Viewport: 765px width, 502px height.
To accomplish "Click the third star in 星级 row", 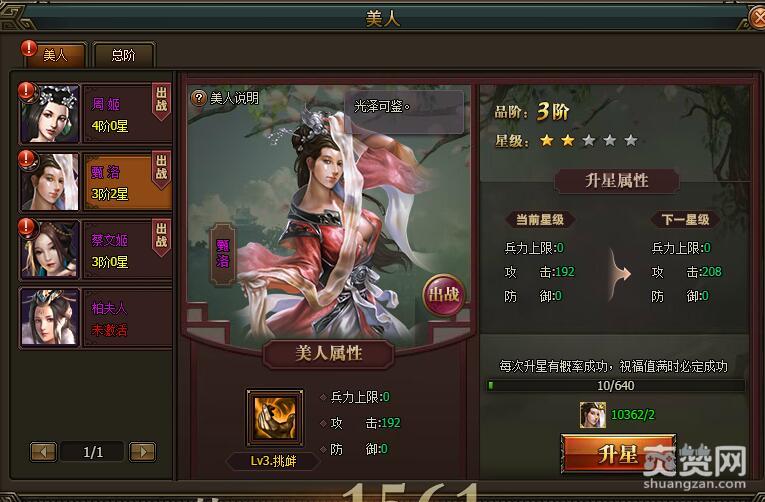I will point(589,141).
